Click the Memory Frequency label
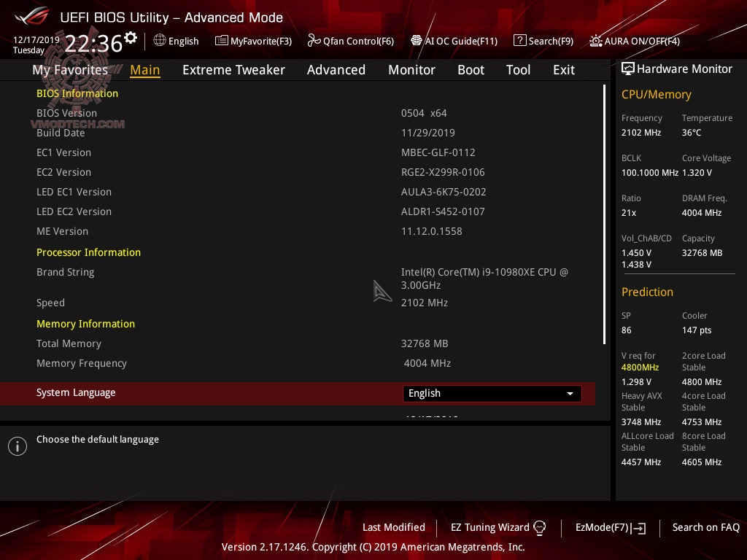This screenshot has width=747, height=560. click(x=82, y=363)
